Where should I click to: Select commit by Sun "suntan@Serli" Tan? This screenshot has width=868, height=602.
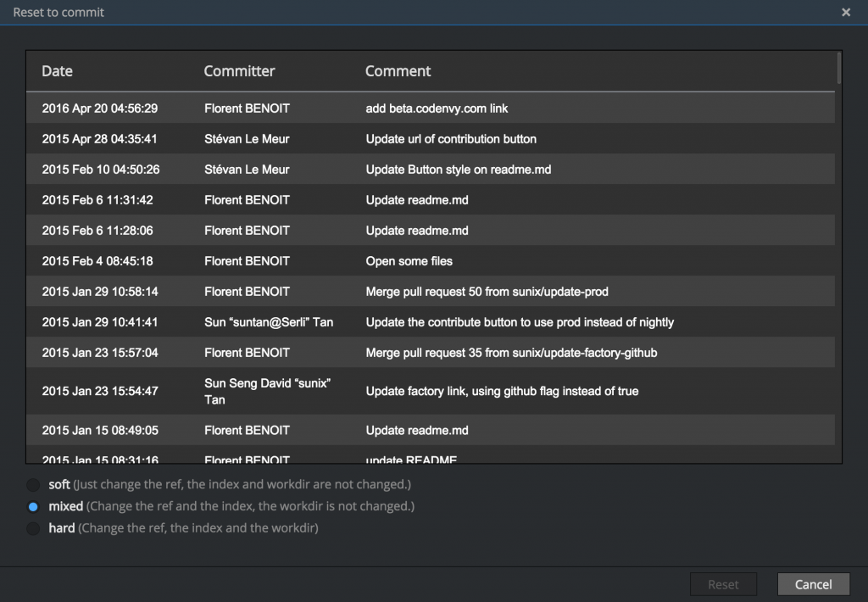[269, 322]
